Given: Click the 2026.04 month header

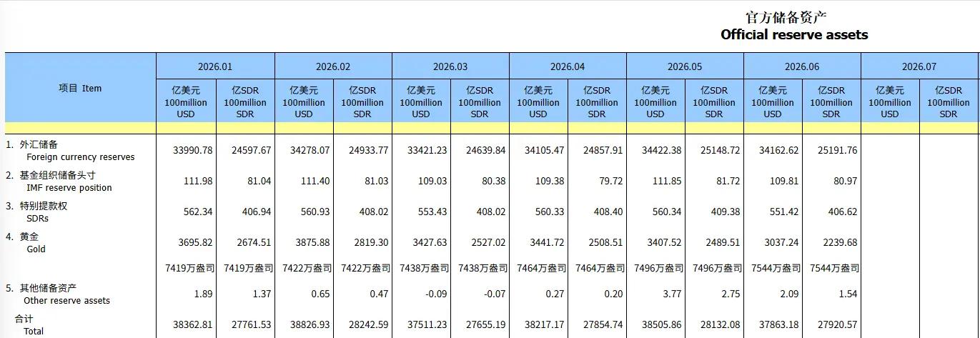Looking at the screenshot, I should [568, 66].
